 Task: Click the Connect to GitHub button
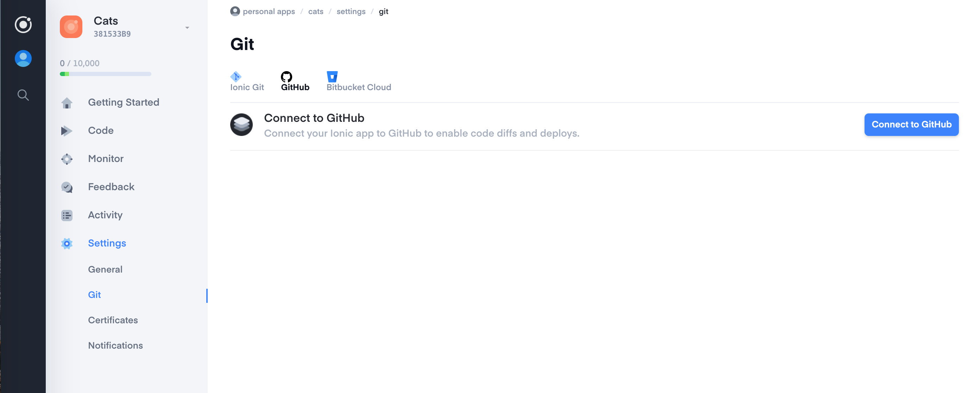click(x=911, y=124)
